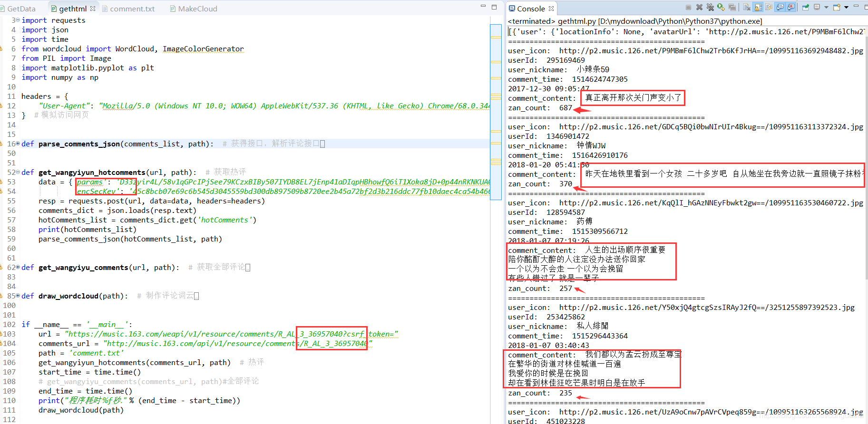
Task: Click 'resp = requests.post' line 55
Action: click(152, 201)
